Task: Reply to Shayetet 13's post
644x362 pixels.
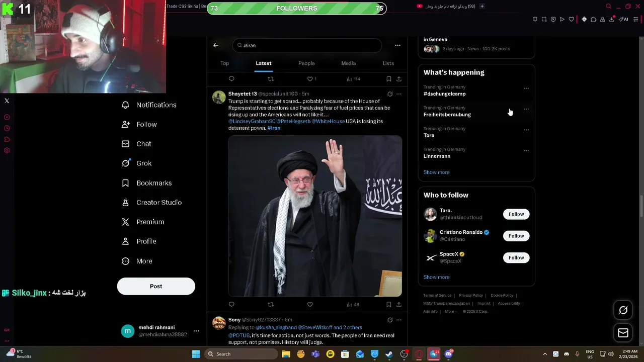Action: 231,304
